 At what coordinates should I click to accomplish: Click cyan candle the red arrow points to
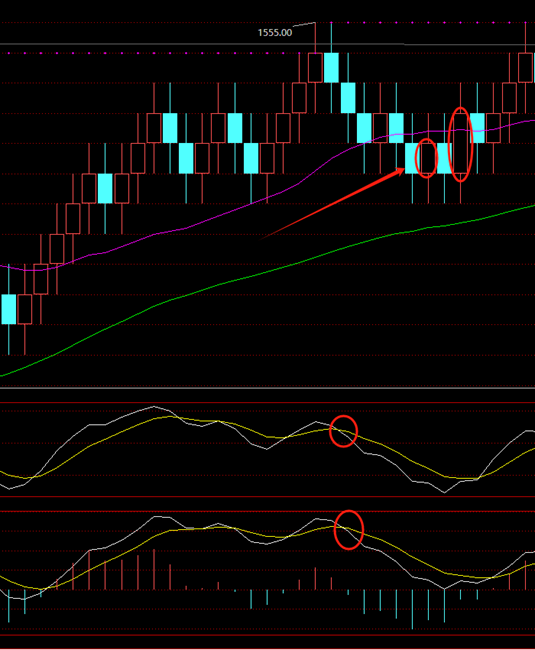[412, 158]
